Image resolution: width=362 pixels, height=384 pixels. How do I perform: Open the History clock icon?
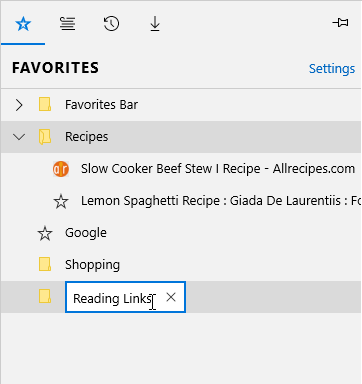(x=111, y=24)
